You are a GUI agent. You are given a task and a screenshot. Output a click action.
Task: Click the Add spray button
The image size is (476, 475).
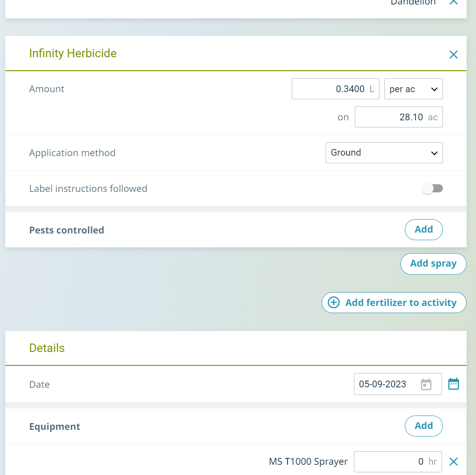[433, 263]
